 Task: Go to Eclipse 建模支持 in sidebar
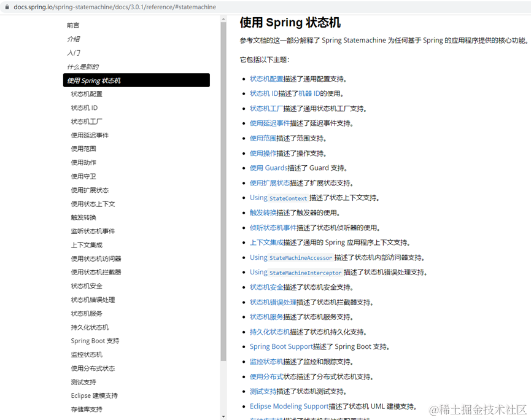pos(94,395)
